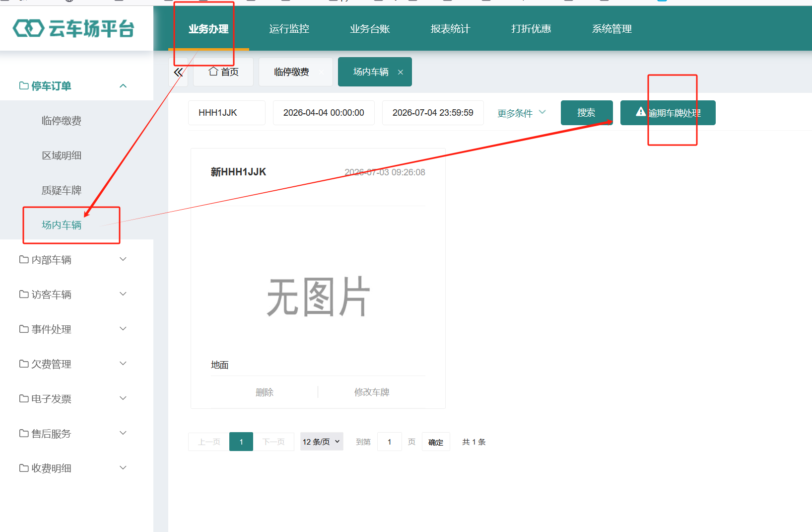This screenshot has width=812, height=532.
Task: Click the 上一页 pagination button
Action: point(209,442)
